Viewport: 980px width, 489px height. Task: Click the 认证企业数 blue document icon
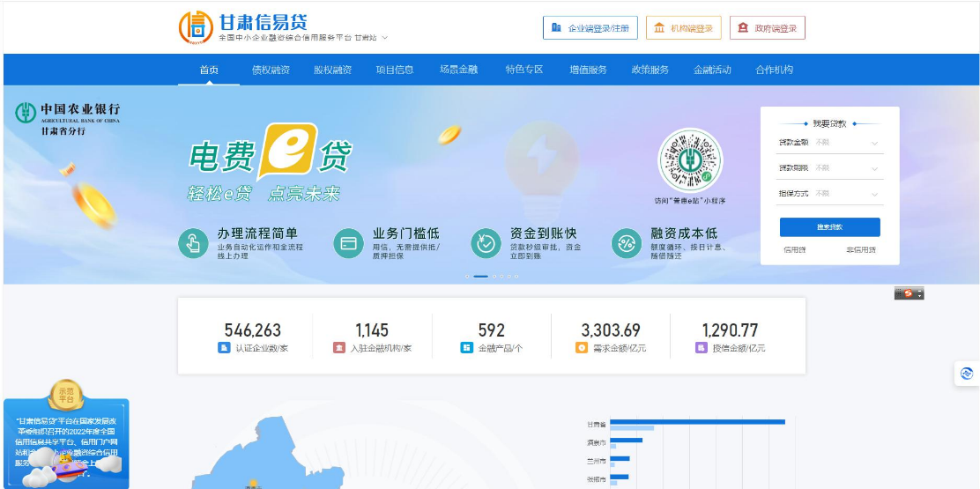pos(224,348)
